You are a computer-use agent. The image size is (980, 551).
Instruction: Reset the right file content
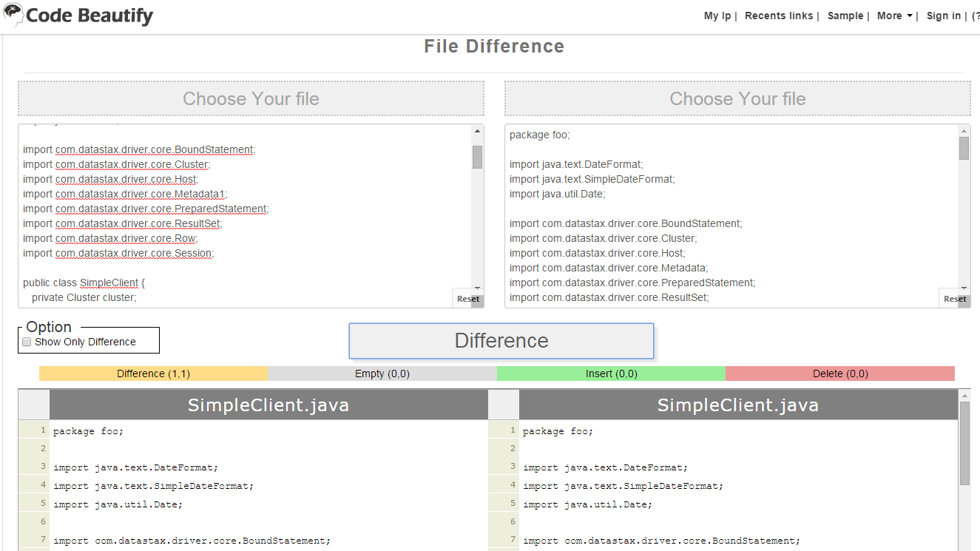point(955,298)
